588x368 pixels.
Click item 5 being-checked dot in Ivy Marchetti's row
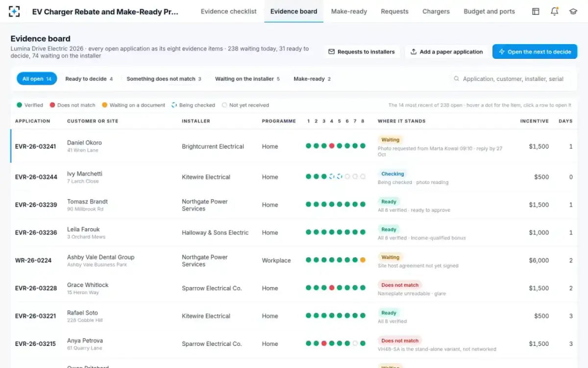click(x=339, y=177)
